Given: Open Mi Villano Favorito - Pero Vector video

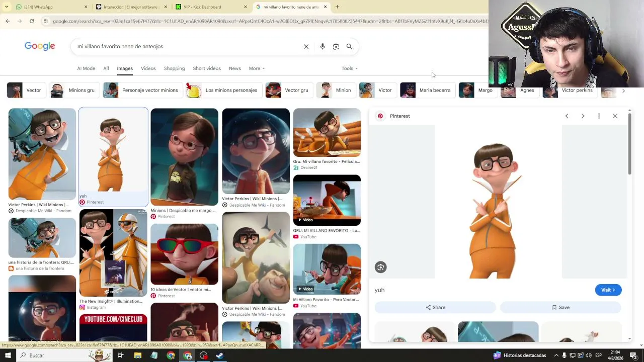Looking at the screenshot, I should (x=327, y=269).
